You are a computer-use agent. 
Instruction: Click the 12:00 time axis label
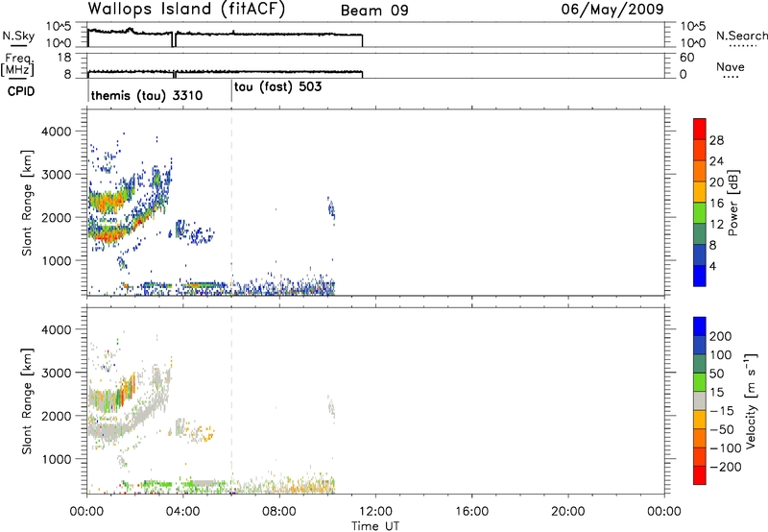[375, 512]
